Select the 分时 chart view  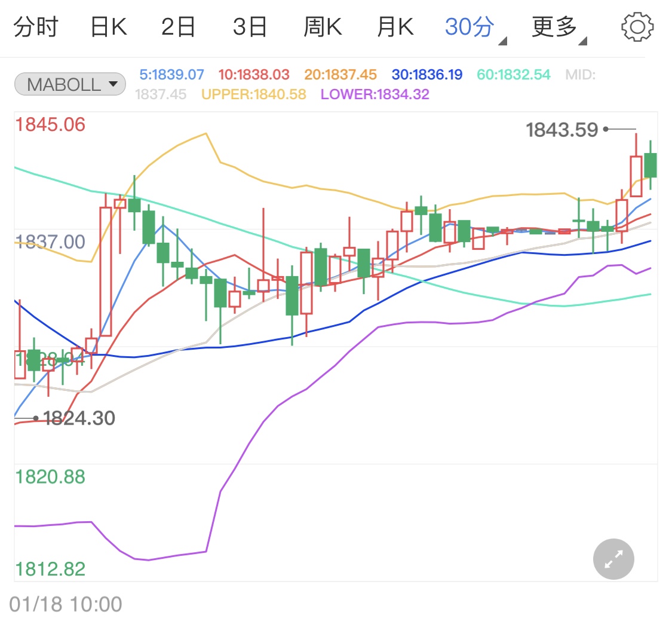(36, 26)
